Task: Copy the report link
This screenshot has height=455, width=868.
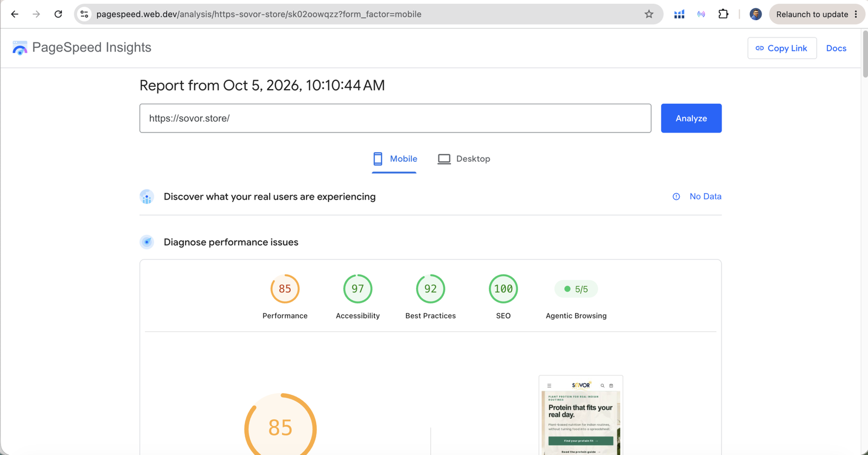Action: [782, 48]
